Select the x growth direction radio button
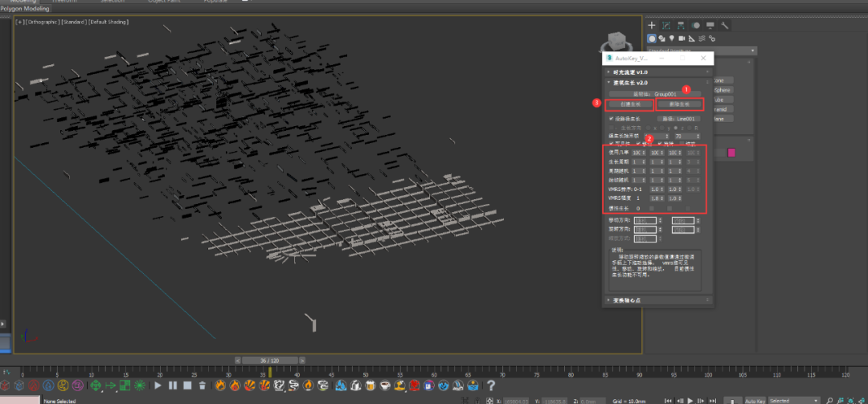This screenshot has height=404, width=868. [x=649, y=127]
